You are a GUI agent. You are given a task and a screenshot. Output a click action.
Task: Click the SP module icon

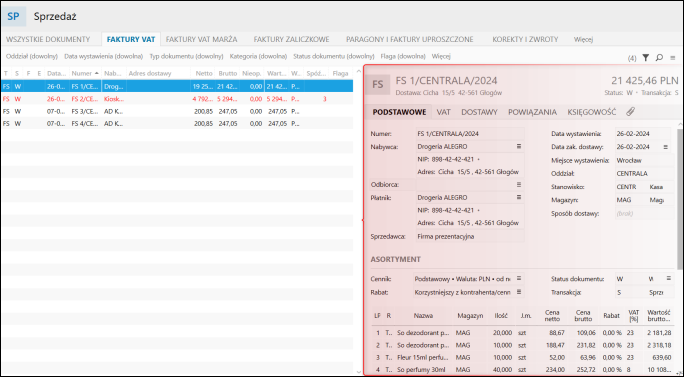pos(14,17)
